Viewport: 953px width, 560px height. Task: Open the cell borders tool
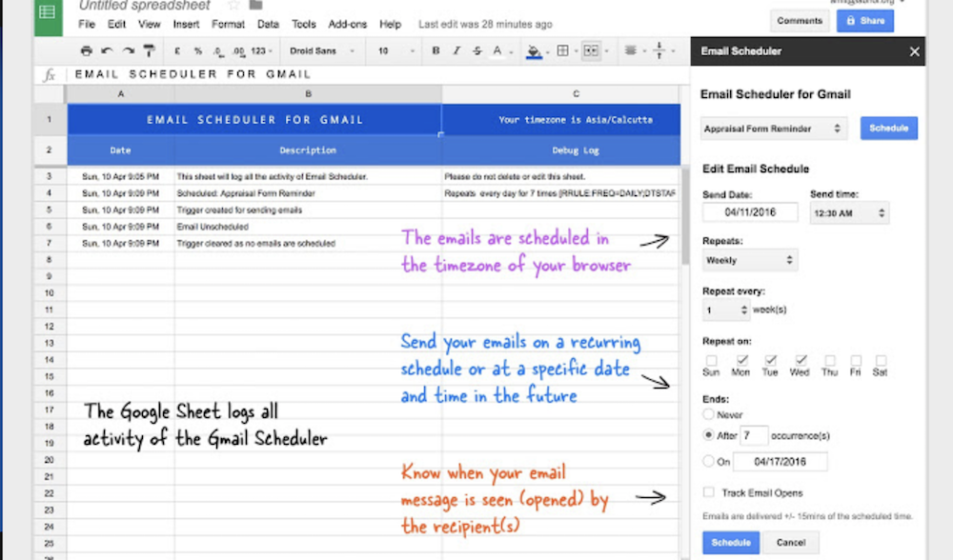[x=563, y=50]
